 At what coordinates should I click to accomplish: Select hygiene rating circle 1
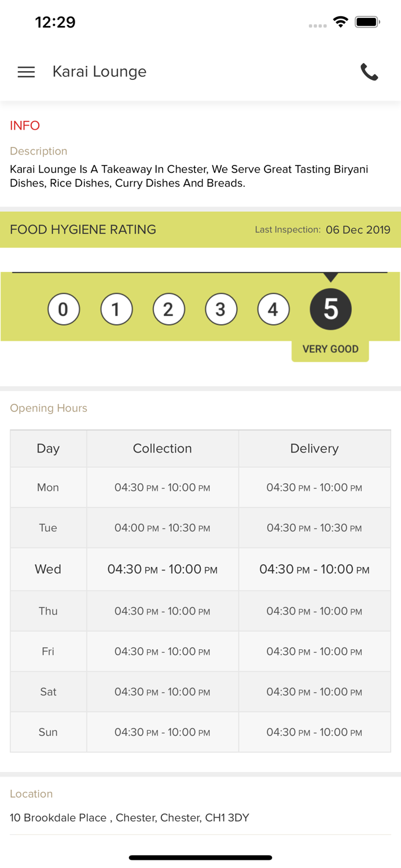click(x=116, y=310)
